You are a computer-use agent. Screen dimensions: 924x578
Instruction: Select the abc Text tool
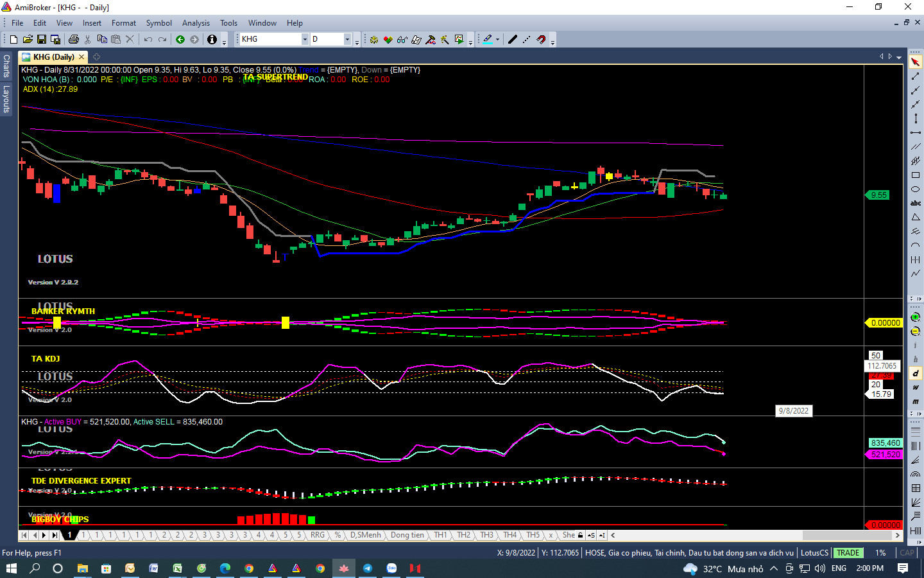tap(916, 203)
